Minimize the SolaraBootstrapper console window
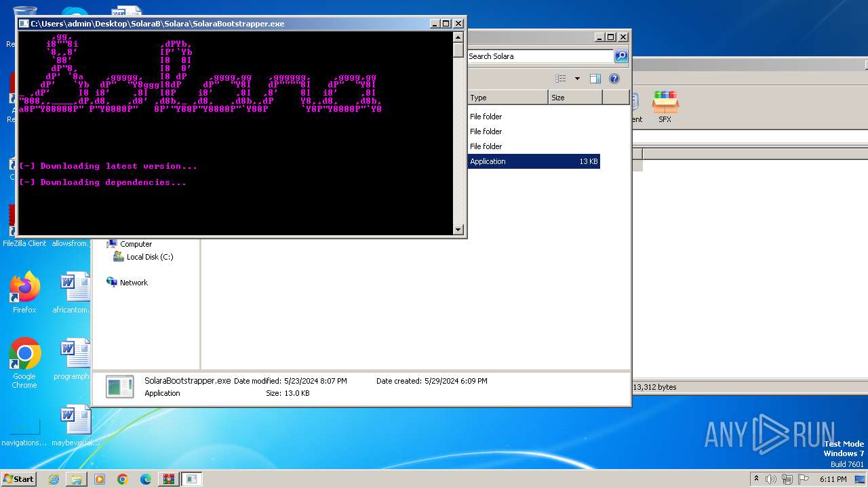This screenshot has width=868, height=488. point(435,24)
